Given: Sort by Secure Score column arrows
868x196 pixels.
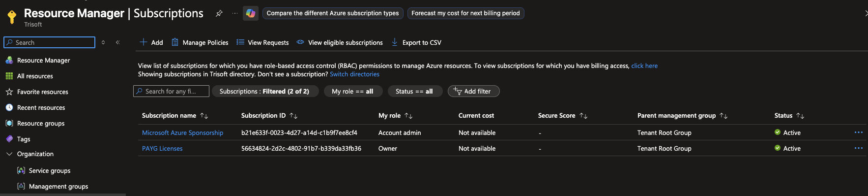Looking at the screenshot, I should coord(583,116).
